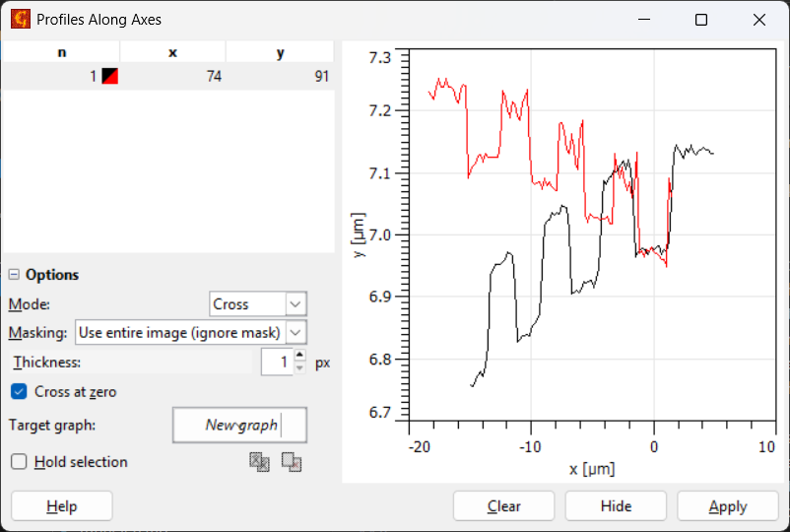Open the Mode dropdown showing Cross
Viewport: 790px width, 532px height.
click(258, 304)
